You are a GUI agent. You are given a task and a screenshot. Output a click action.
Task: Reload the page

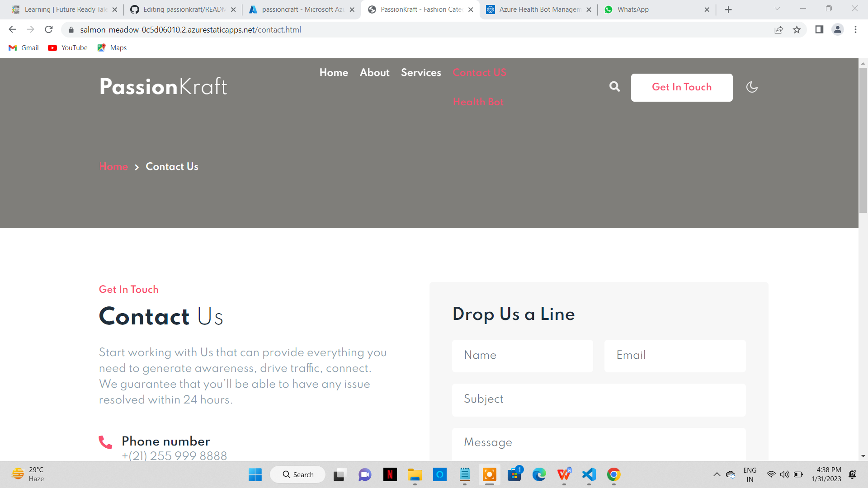[49, 30]
